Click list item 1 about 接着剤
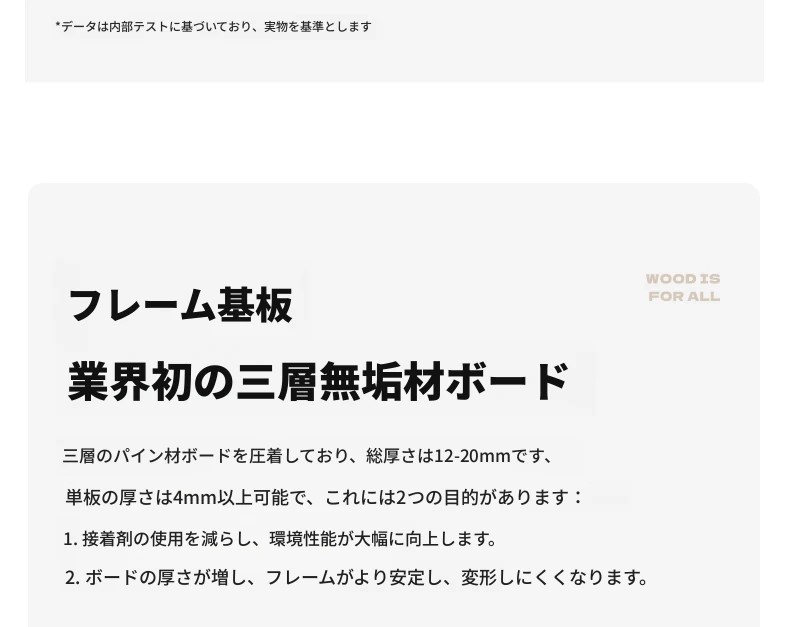Screen dimensions: 790x627 (x=280, y=539)
